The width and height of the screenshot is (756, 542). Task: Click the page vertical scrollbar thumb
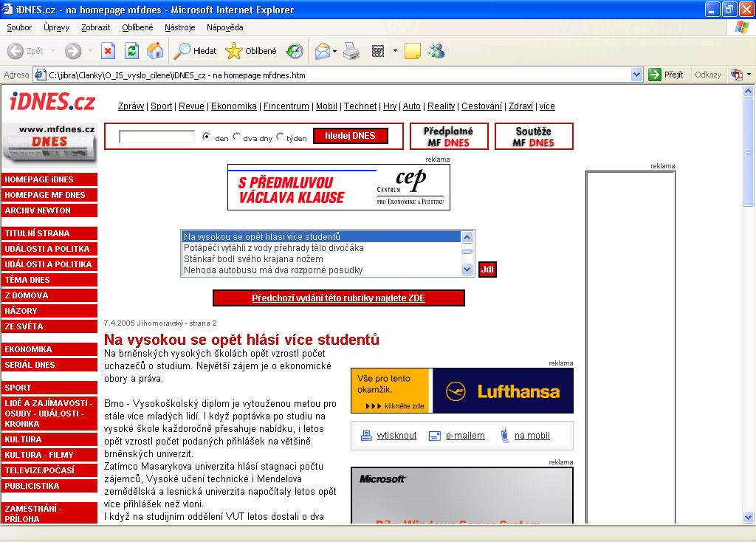[749, 152]
